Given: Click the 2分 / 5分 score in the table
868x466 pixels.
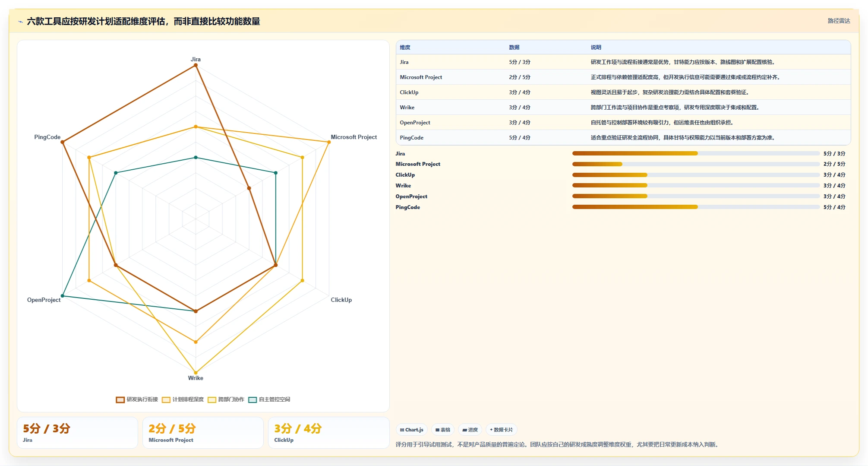Looking at the screenshot, I should click(x=520, y=77).
